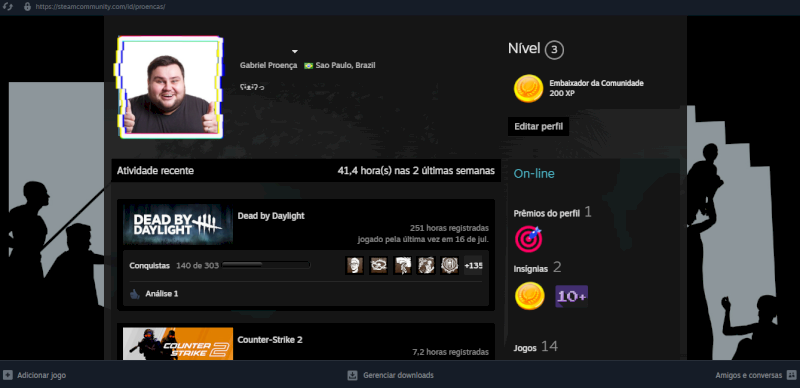Open the Jogos 14 games list link
The image size is (800, 388).
pos(535,347)
